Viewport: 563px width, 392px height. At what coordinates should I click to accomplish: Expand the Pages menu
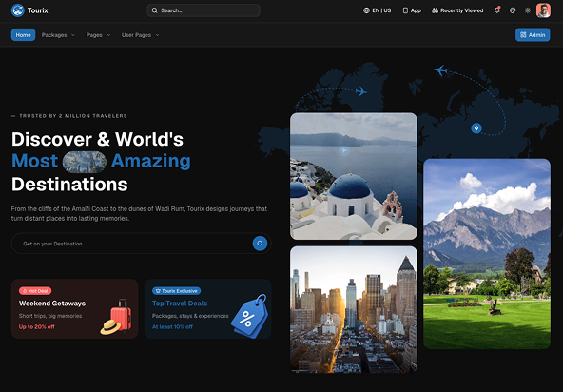click(98, 35)
